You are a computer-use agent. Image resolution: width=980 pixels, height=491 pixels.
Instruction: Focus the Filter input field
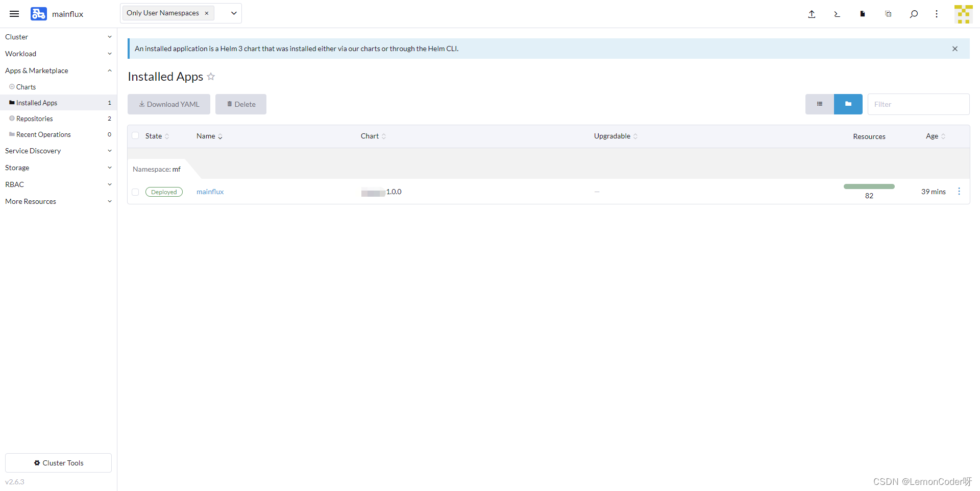[x=919, y=104]
